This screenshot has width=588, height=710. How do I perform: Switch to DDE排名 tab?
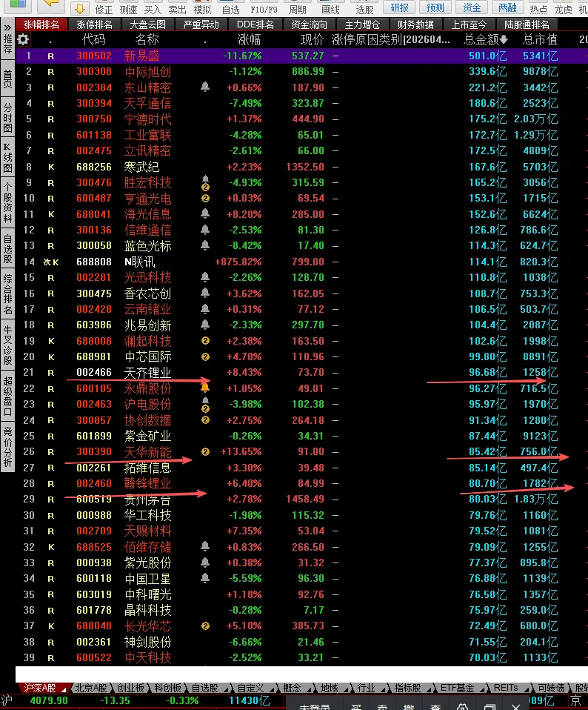click(x=255, y=25)
